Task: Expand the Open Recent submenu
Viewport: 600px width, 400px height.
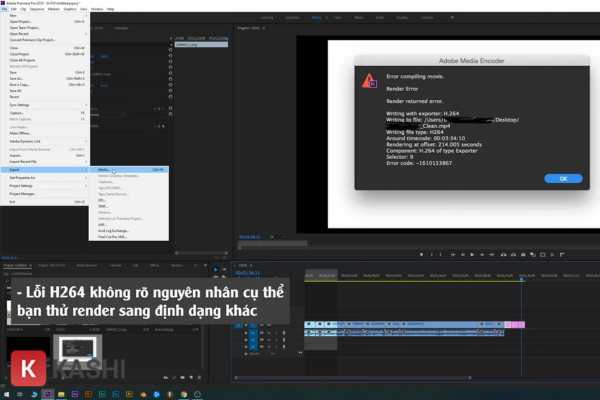Action: [45, 34]
